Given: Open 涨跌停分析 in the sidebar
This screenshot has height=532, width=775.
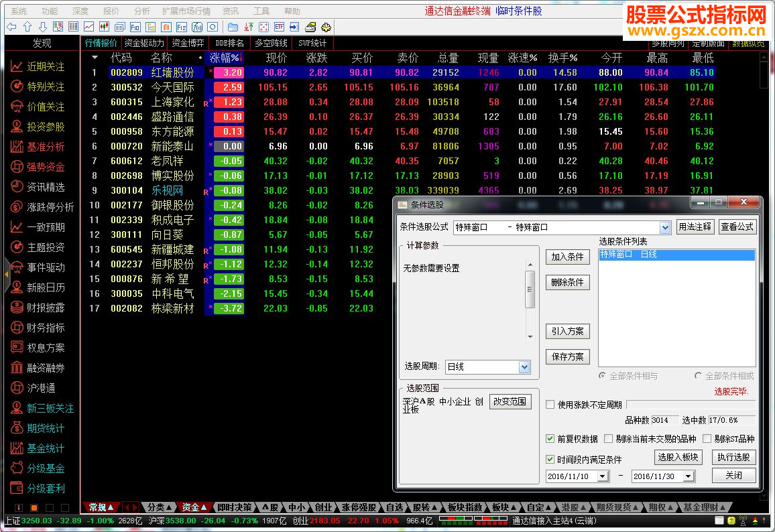Looking at the screenshot, I should pos(42,207).
